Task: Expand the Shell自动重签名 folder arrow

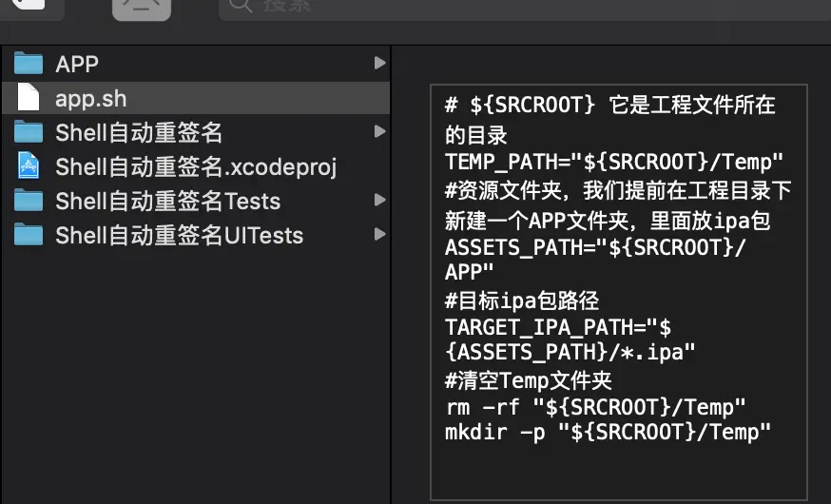Action: click(x=379, y=131)
